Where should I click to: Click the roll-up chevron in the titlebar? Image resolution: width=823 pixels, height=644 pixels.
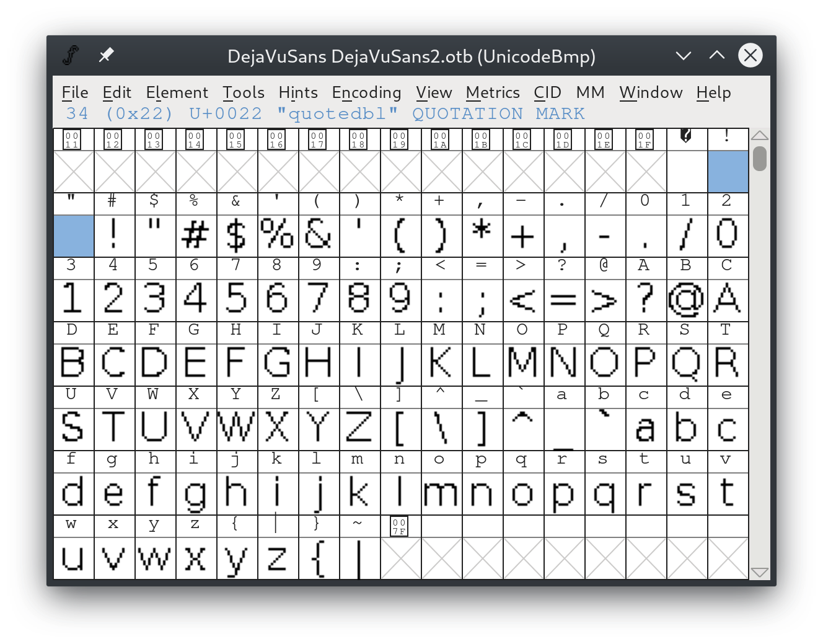[x=716, y=56]
